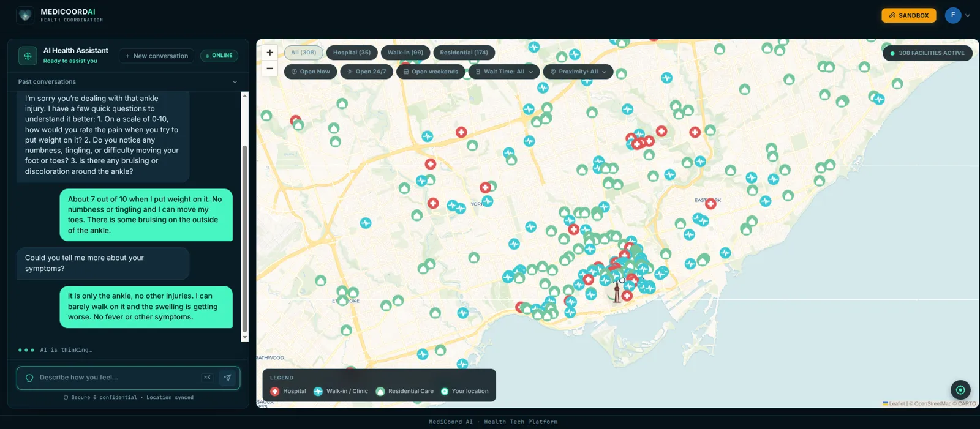Click the message "Could you tell me more about your symptoms?"
Image resolution: width=980 pixels, height=429 pixels.
103,263
